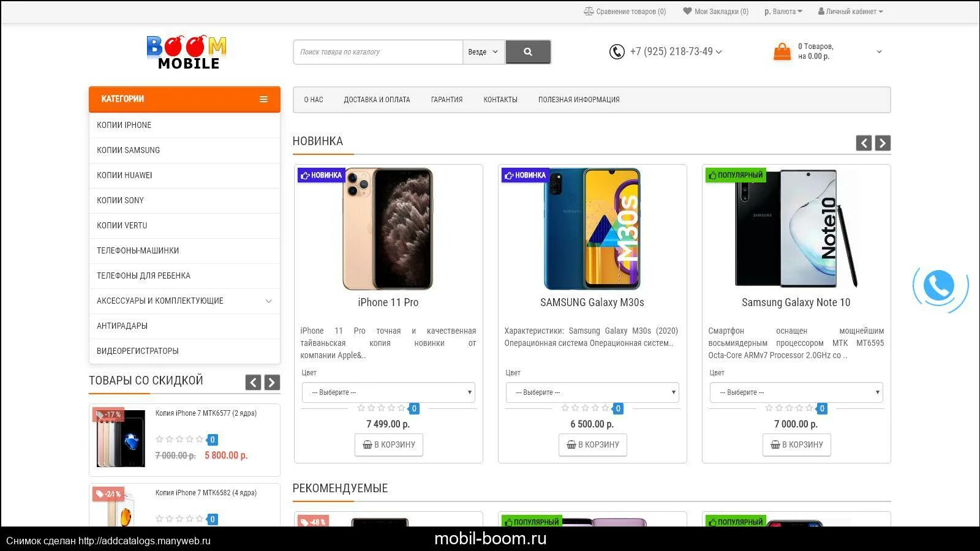Viewport: 980px width, 551px height.
Task: Open the shopping cart bag icon
Action: [x=782, y=51]
